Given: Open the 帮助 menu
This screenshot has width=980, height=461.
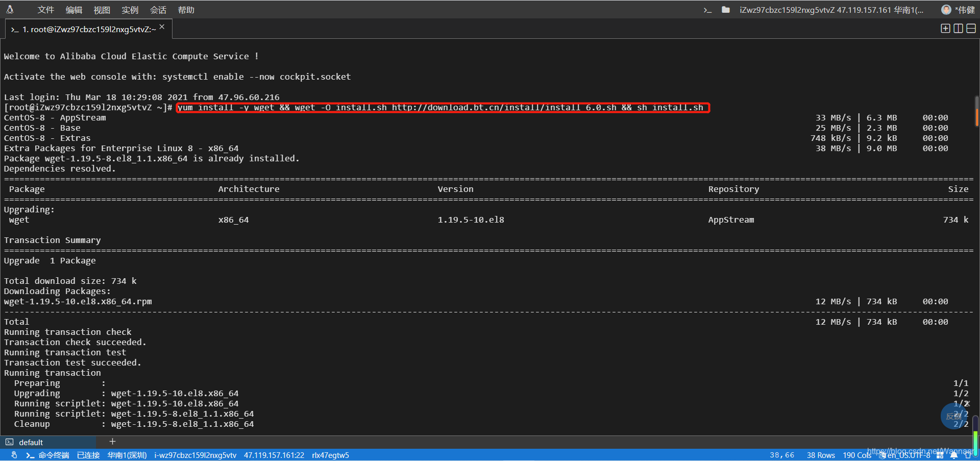Looking at the screenshot, I should point(186,10).
